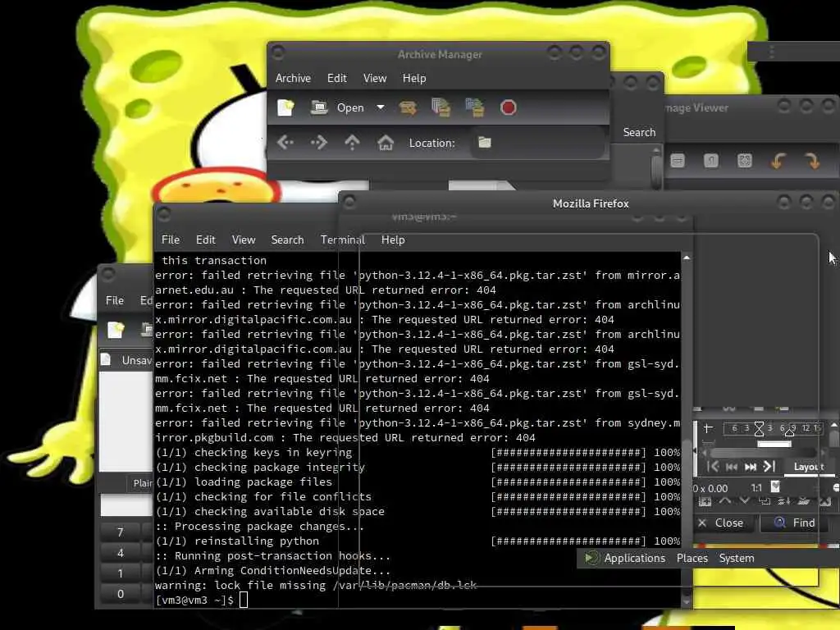The image size is (840, 630).
Task: Click the next page icon
Action: 751,467
